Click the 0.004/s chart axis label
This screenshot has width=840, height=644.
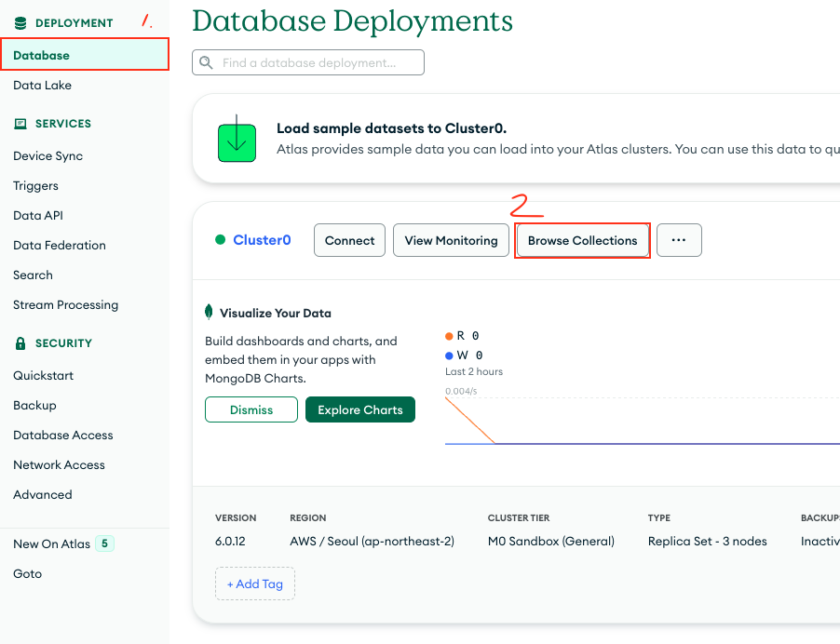click(461, 391)
